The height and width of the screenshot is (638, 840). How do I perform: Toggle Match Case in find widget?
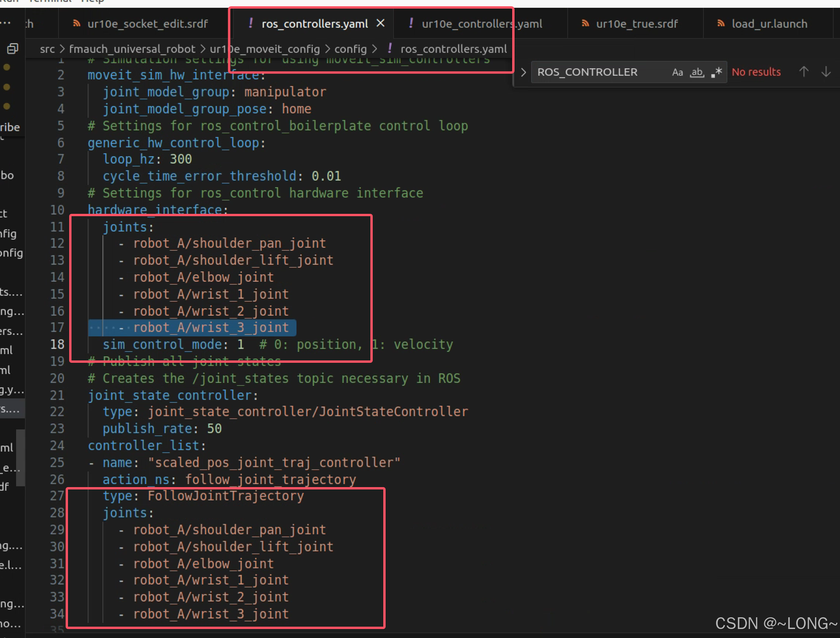pyautogui.click(x=677, y=72)
